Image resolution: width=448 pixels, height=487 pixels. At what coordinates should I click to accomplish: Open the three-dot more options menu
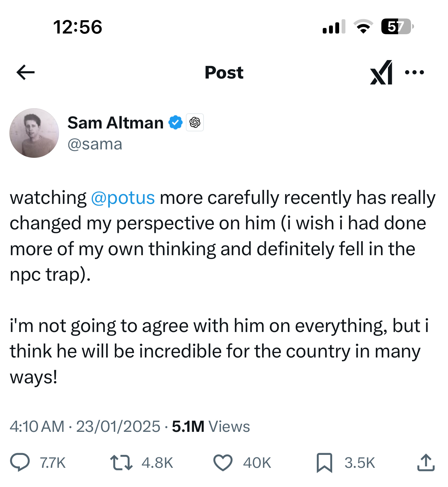(415, 73)
